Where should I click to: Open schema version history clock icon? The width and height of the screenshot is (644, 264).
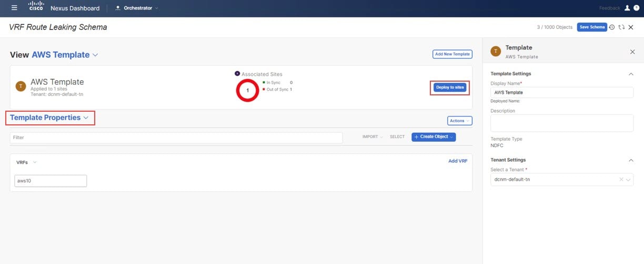[612, 27]
